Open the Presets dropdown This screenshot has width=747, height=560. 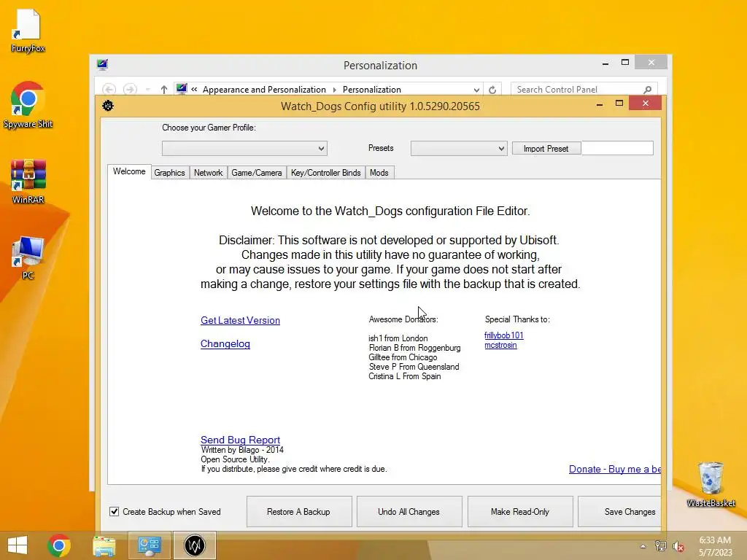[x=459, y=149]
